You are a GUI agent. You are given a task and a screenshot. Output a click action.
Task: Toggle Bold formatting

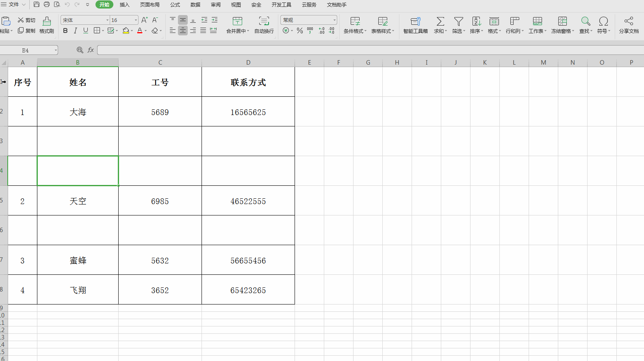(65, 30)
